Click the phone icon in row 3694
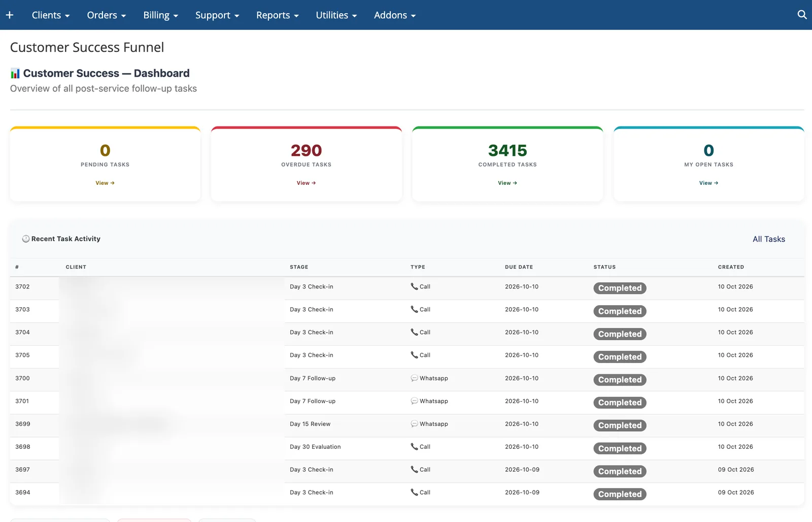 click(x=414, y=492)
